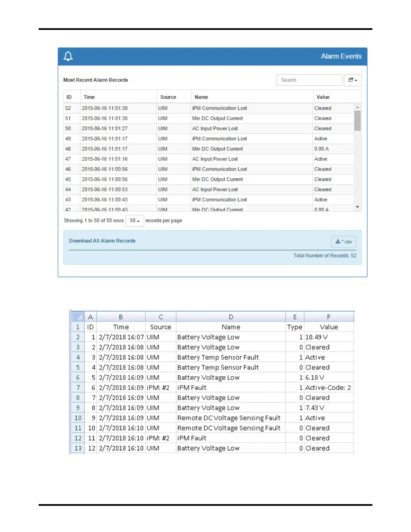
Task: Click 'iPM Fault' name in spreadsheet row 12
Action: [231, 438]
